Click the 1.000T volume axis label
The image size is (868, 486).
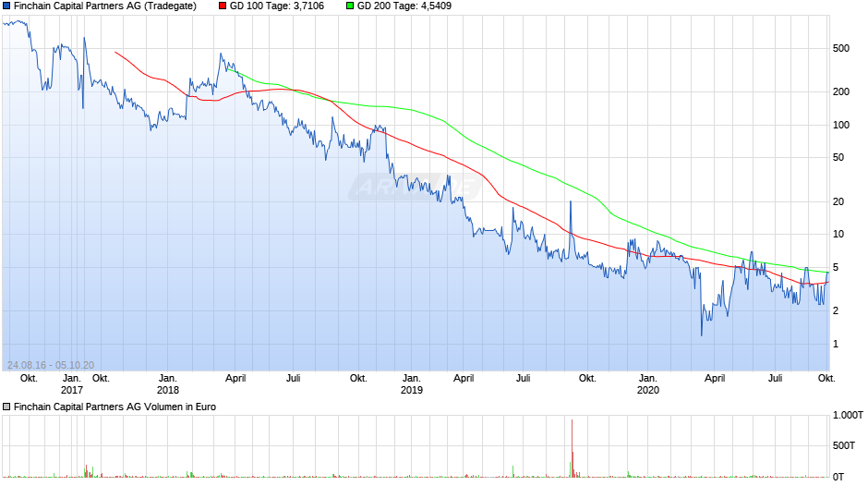click(x=848, y=415)
